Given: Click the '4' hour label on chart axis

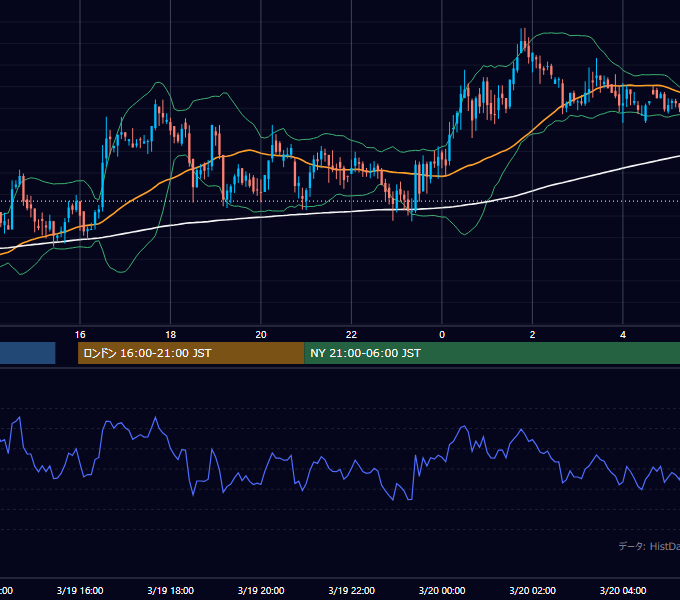Looking at the screenshot, I should coord(623,335).
